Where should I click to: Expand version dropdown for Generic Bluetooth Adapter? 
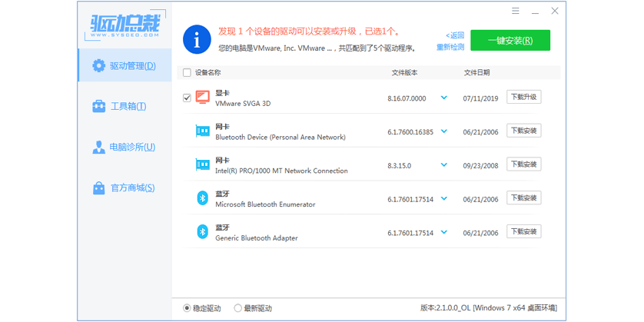pos(444,232)
